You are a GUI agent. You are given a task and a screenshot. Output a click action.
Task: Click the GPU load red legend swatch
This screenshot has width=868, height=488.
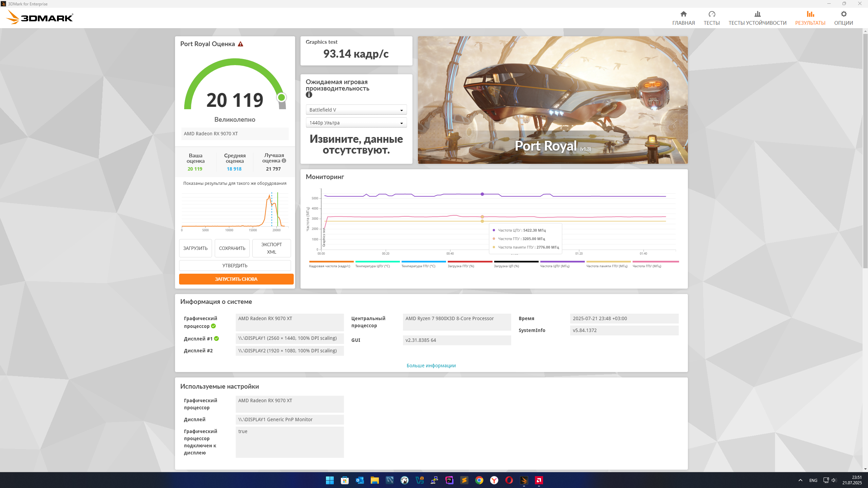pyautogui.click(x=470, y=261)
